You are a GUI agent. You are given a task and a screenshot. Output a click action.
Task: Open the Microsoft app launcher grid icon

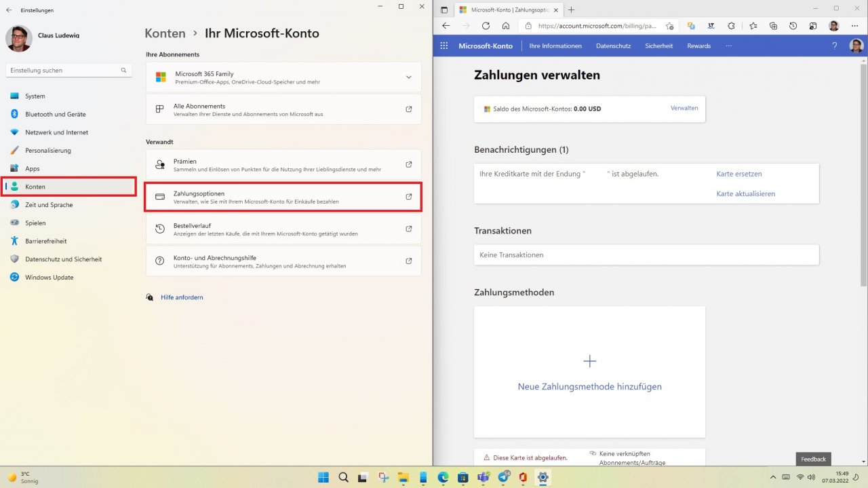pos(444,45)
